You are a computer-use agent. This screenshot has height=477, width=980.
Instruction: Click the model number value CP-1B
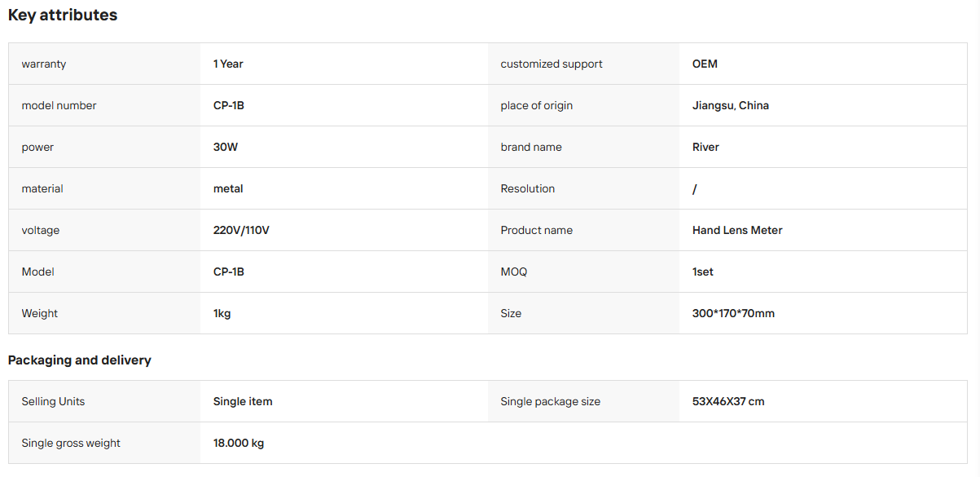click(229, 105)
